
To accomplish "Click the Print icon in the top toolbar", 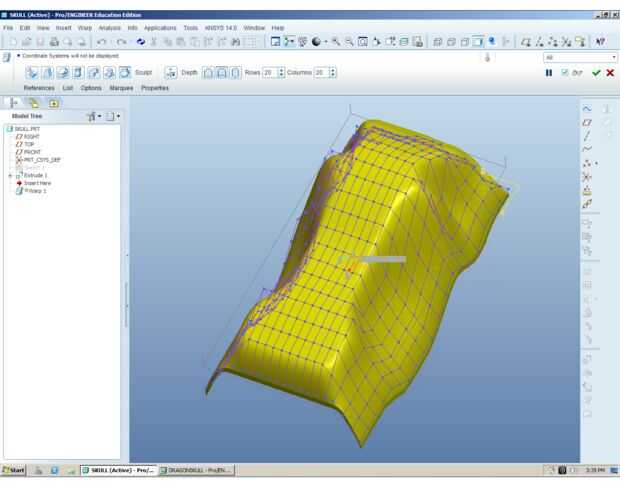I will coord(54,41).
